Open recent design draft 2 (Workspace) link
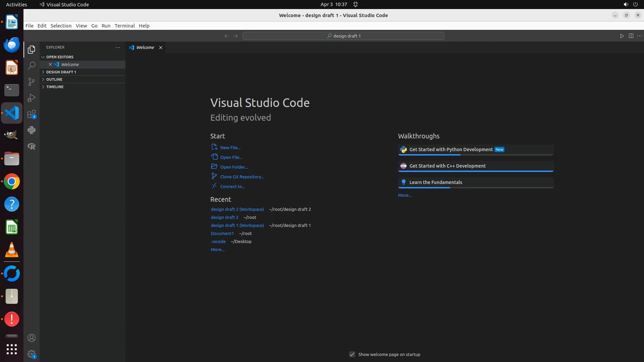 click(237, 209)
